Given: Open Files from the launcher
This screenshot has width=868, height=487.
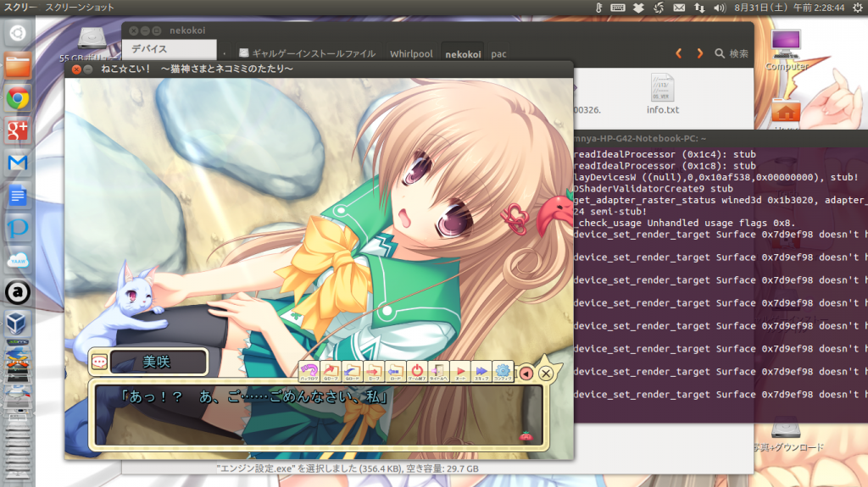Looking at the screenshot, I should click(18, 66).
